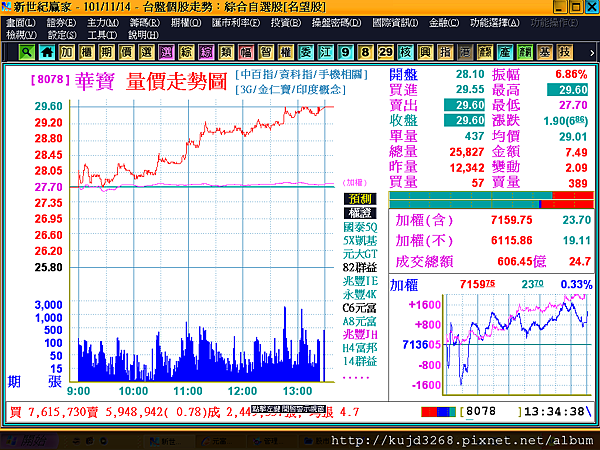Screen dimensions: 600x450
Task: Expand toolbar overflow arrow at right
Action: point(592,53)
